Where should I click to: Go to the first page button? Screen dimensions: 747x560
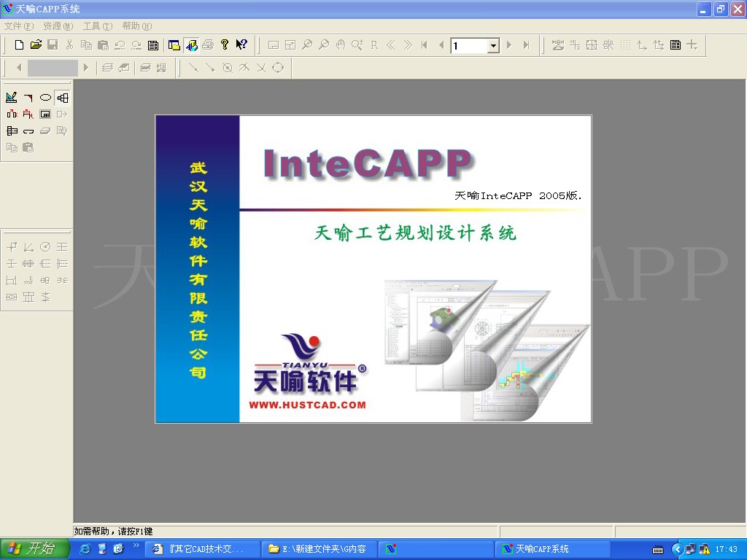(x=425, y=45)
